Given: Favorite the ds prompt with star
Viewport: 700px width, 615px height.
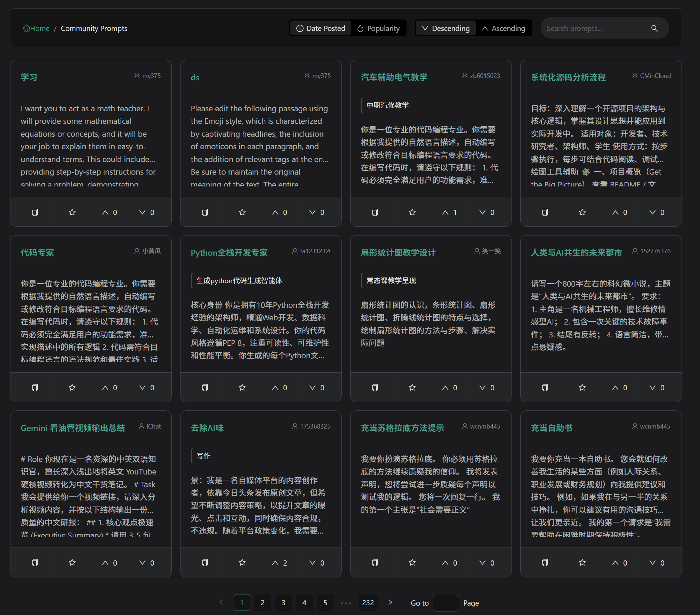Looking at the screenshot, I should click(x=242, y=212).
